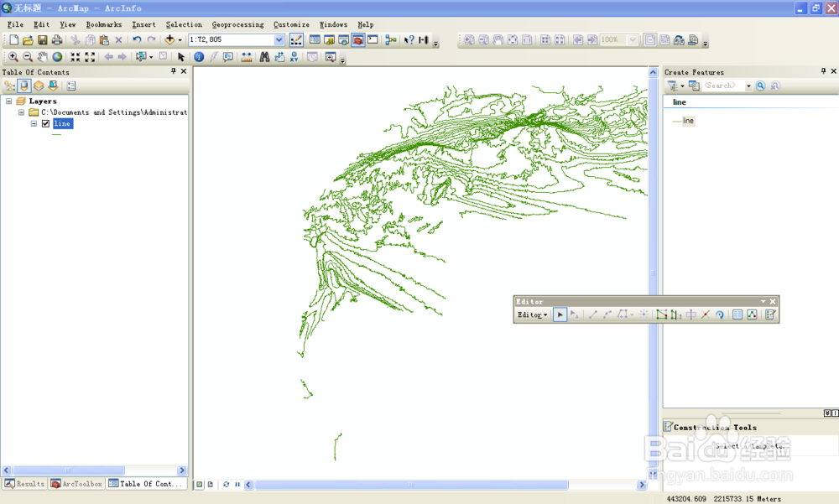Toggle auto-hide pin on Table Of Contents

tap(174, 71)
